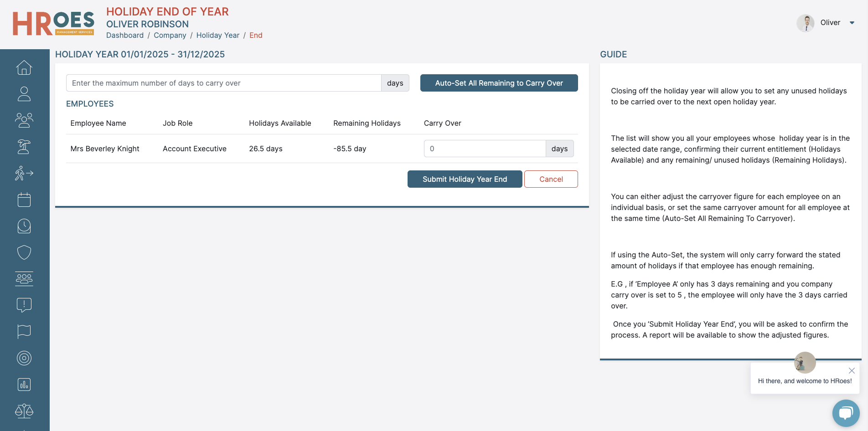This screenshot has height=431, width=868.
Task: Navigate to Company breadcrumb link
Action: tap(170, 36)
